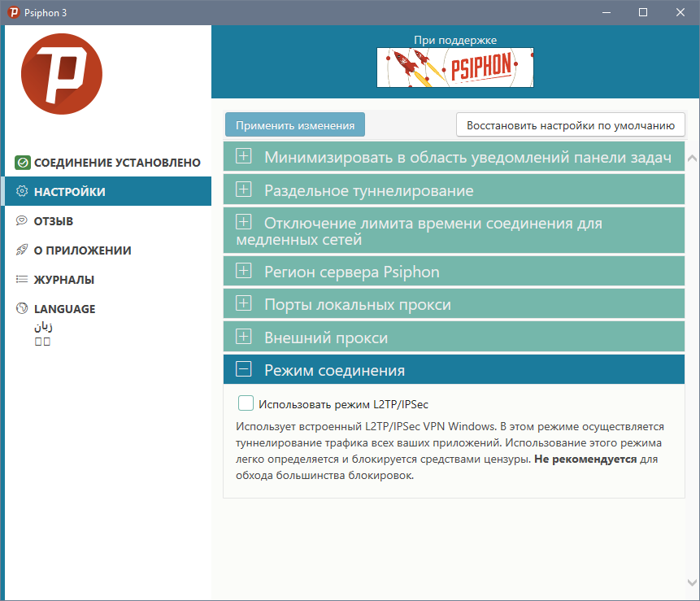Screen dimensions: 700x601
Task: Close the Psiphon 3 window
Action: coord(680,12)
